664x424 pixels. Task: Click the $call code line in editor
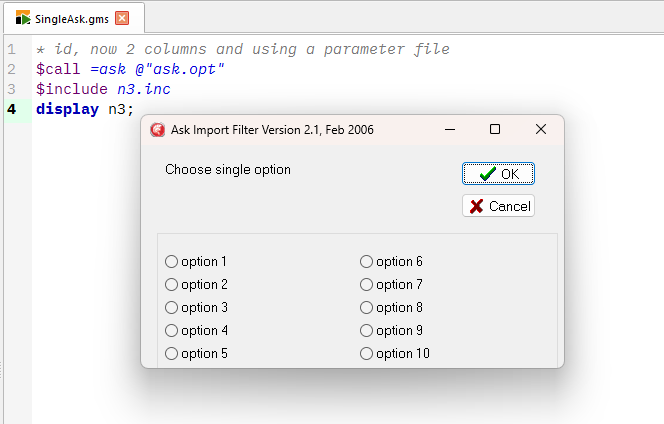130,69
